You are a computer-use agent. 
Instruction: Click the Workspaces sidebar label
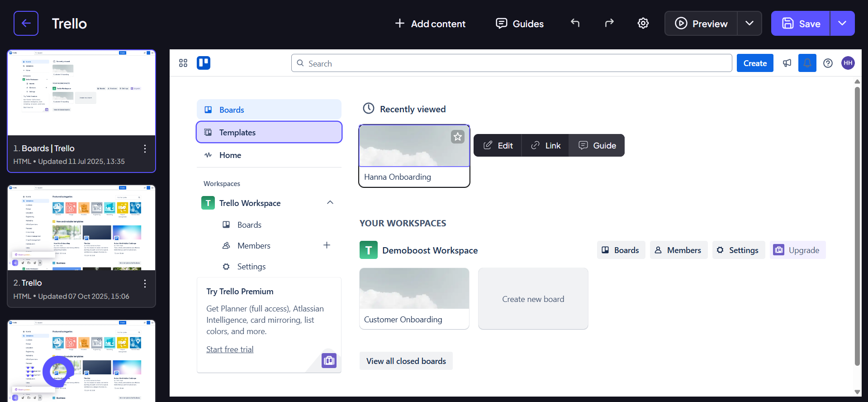pos(222,183)
